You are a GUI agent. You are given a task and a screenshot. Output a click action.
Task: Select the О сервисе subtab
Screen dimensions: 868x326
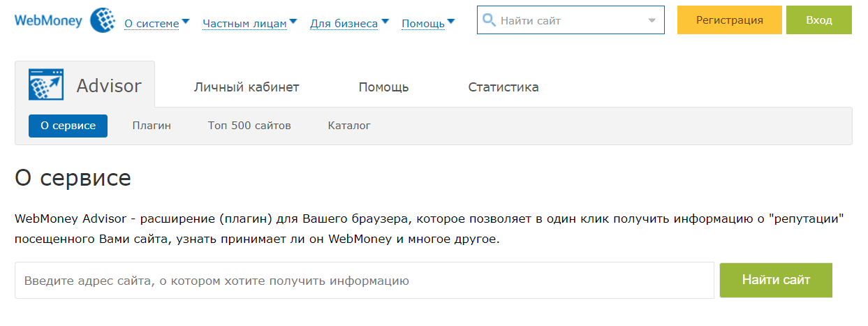click(68, 126)
